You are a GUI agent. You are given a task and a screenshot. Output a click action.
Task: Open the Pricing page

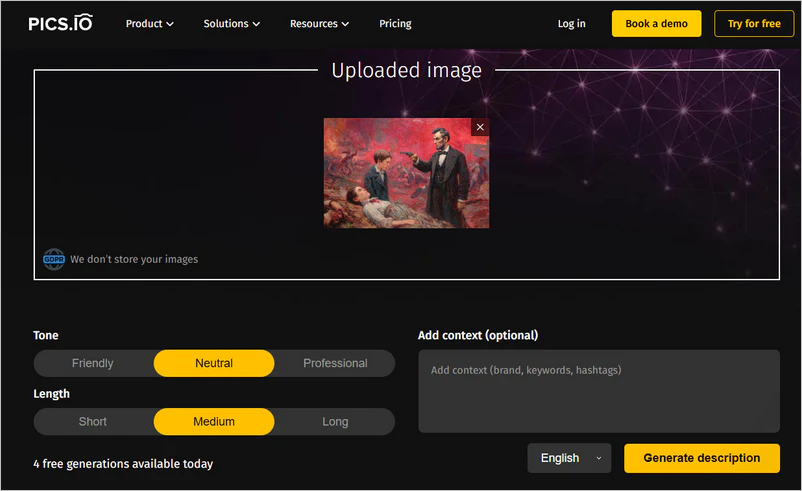tap(395, 24)
